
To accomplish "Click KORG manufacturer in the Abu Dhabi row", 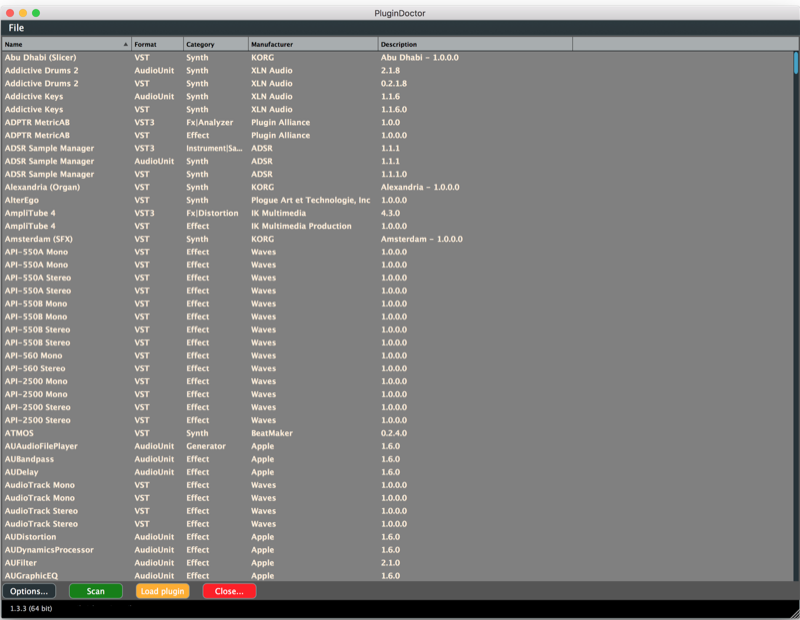I will (262, 58).
